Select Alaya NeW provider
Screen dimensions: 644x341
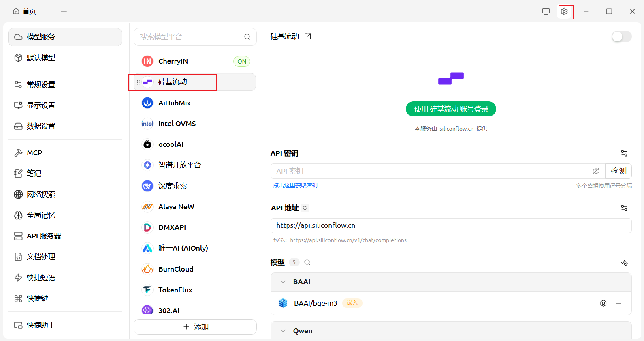pyautogui.click(x=195, y=207)
